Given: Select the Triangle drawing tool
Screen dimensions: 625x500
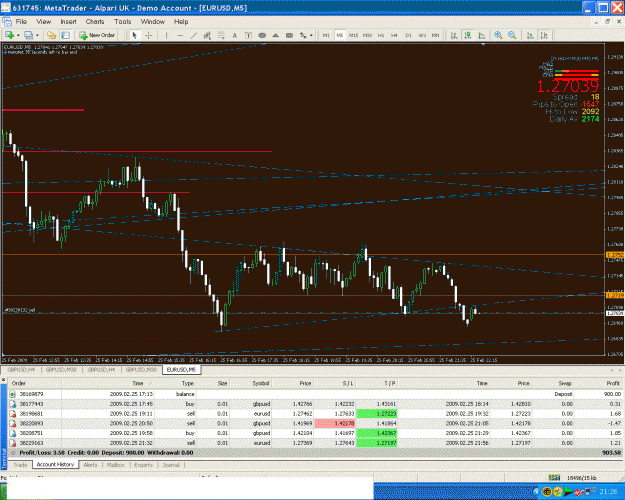Looking at the screenshot, I should click(x=275, y=35).
